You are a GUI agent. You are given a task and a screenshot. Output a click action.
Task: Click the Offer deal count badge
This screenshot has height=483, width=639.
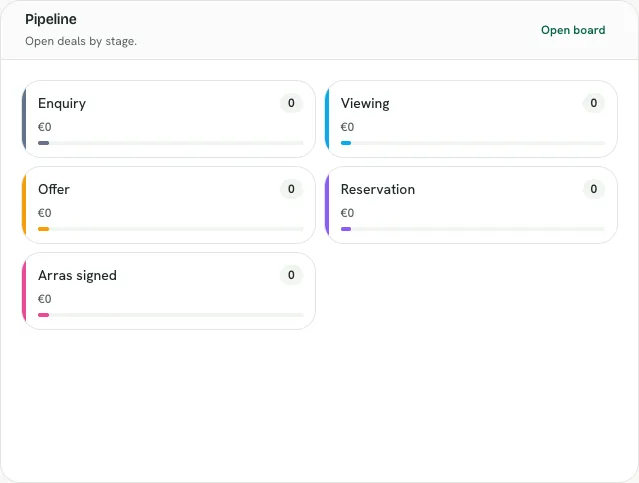291,189
